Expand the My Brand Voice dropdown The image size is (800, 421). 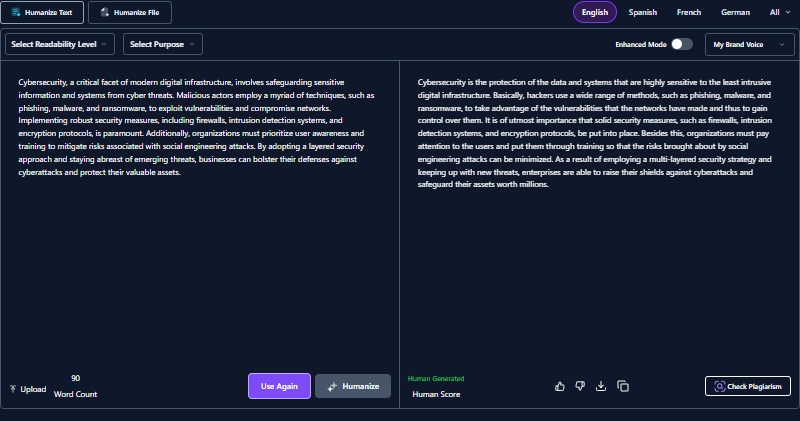click(x=748, y=44)
